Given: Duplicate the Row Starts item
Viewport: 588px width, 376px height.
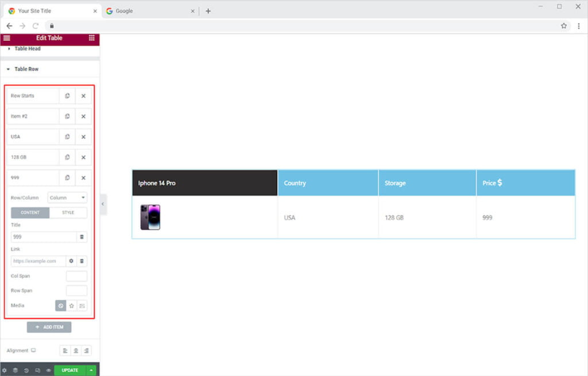Looking at the screenshot, I should click(67, 96).
